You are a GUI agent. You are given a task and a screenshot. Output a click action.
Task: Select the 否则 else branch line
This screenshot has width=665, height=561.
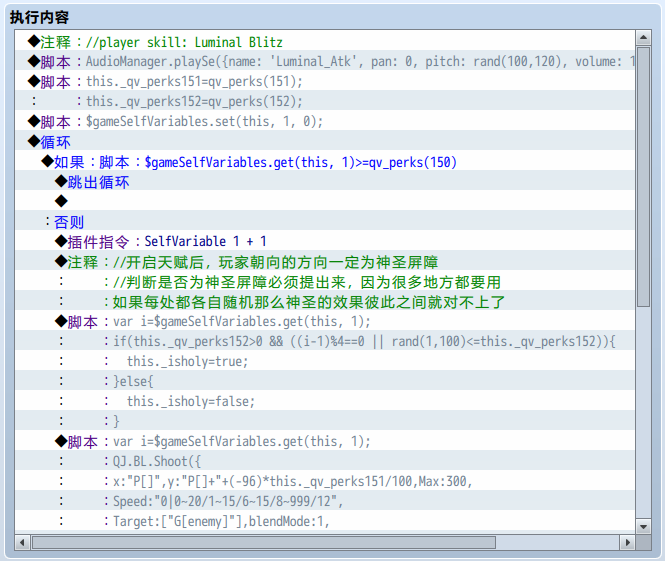pyautogui.click(x=325, y=222)
